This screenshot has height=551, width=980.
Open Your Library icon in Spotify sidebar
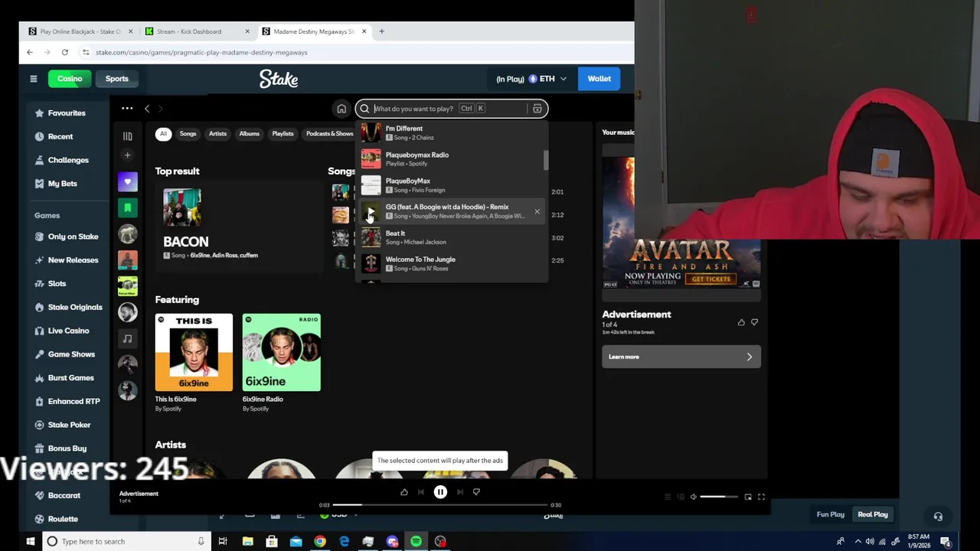(x=128, y=136)
